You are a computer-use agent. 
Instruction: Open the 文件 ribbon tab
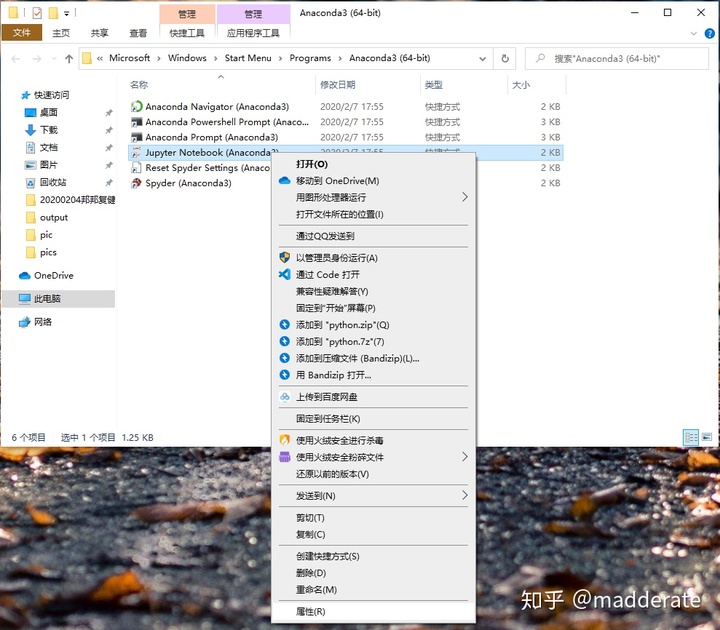tap(22, 33)
